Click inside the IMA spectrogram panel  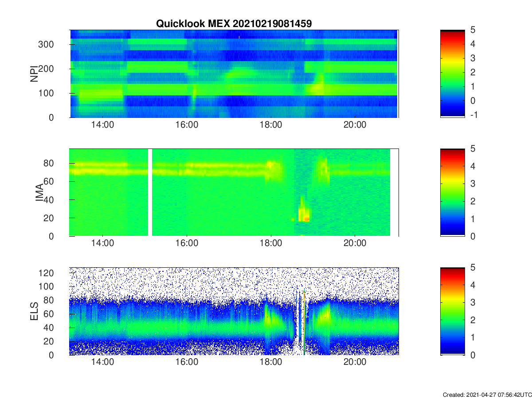[x=234, y=192]
